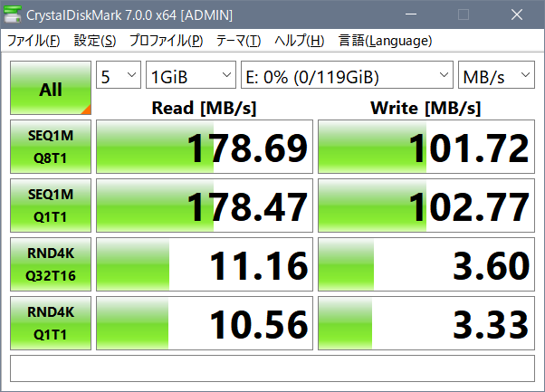The width and height of the screenshot is (545, 392).
Task: Click the 3.33 write result
Action: [x=426, y=323]
